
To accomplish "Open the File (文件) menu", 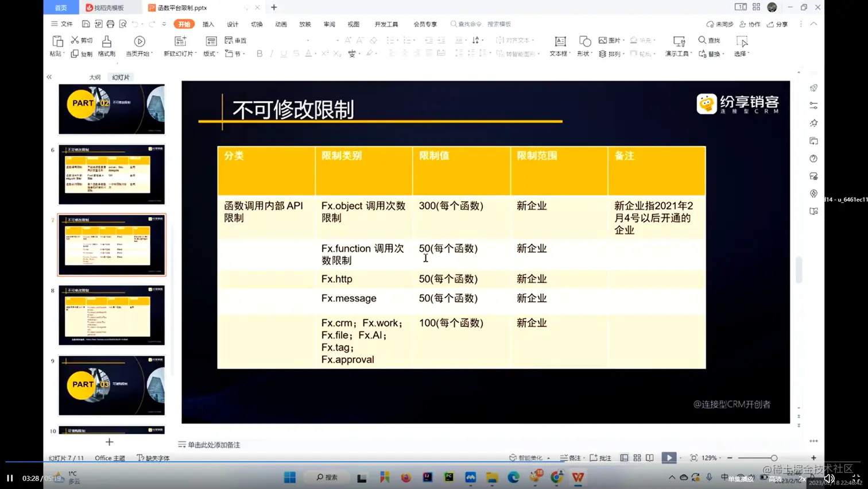I will [x=62, y=24].
